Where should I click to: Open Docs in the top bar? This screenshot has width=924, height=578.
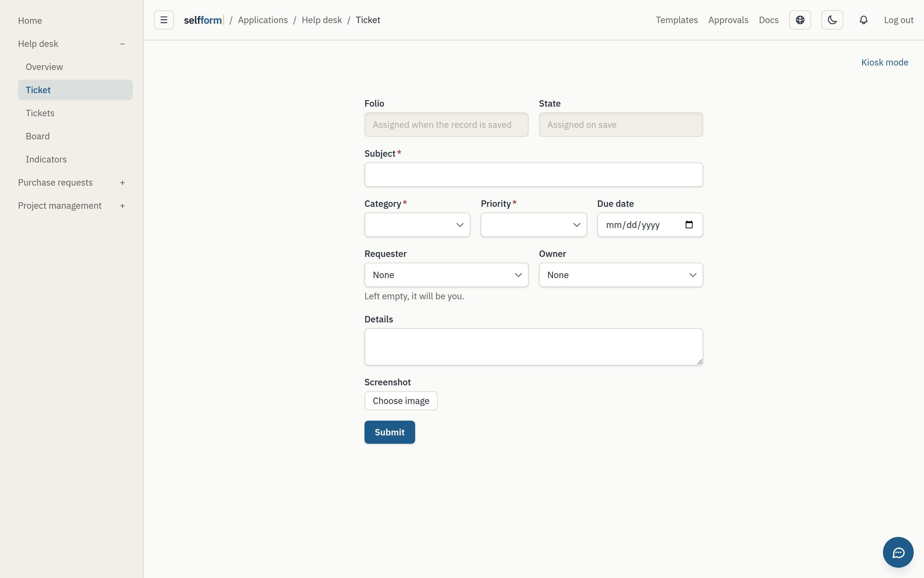pos(769,20)
